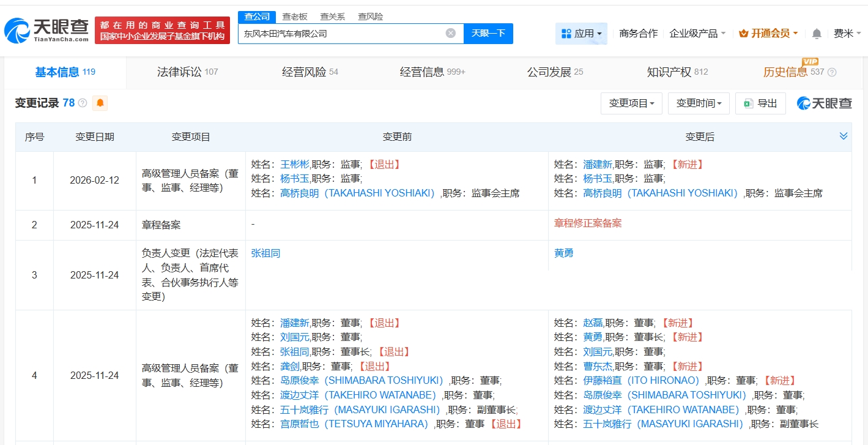Expand the 企业级产品 menu
This screenshot has height=445, width=868.
point(697,34)
